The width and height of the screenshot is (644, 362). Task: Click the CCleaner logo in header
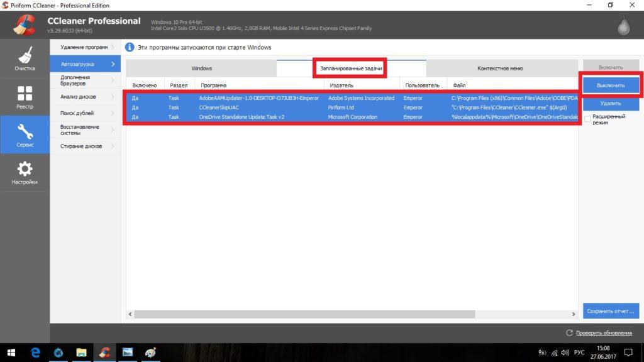24,25
